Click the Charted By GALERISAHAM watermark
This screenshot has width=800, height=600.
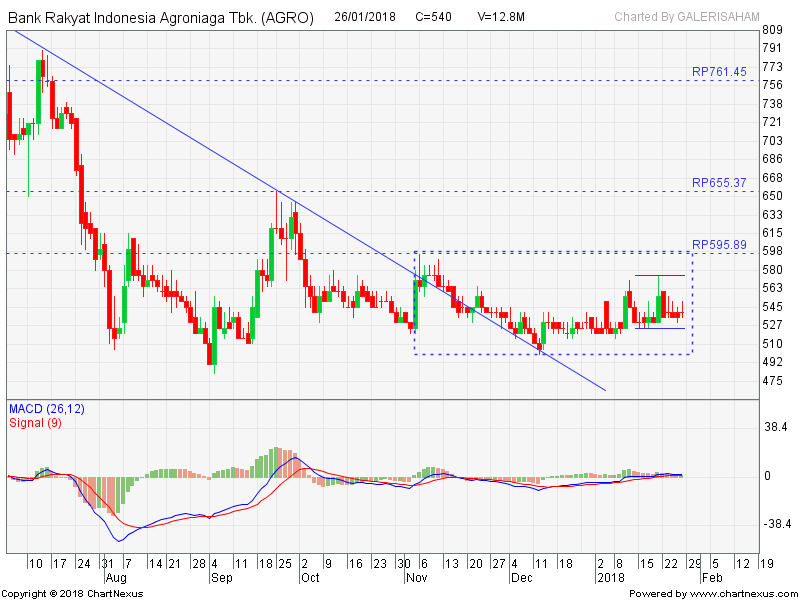(x=686, y=17)
